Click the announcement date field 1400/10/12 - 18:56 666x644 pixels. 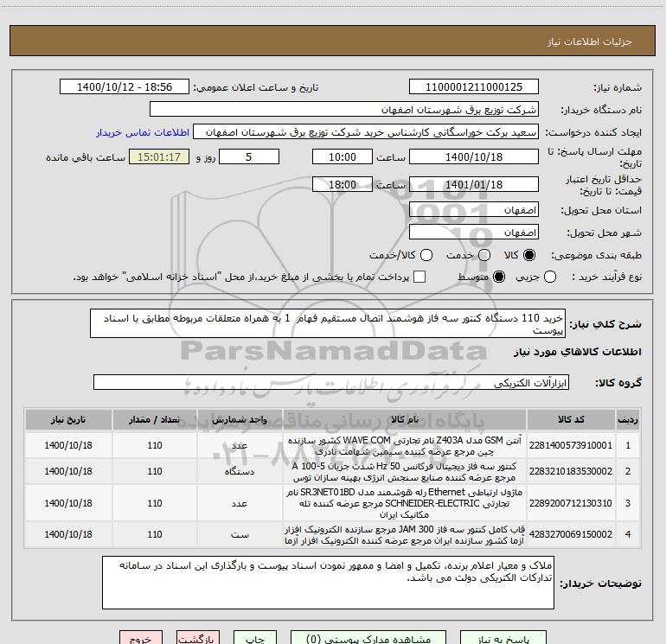(x=125, y=87)
